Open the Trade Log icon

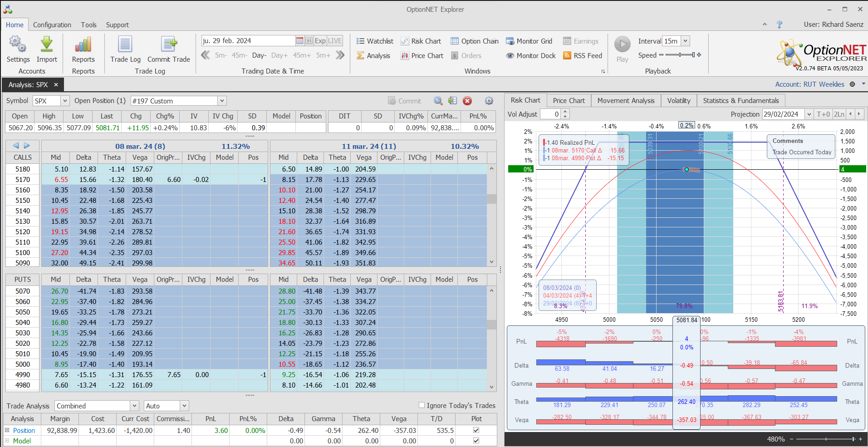(x=125, y=45)
